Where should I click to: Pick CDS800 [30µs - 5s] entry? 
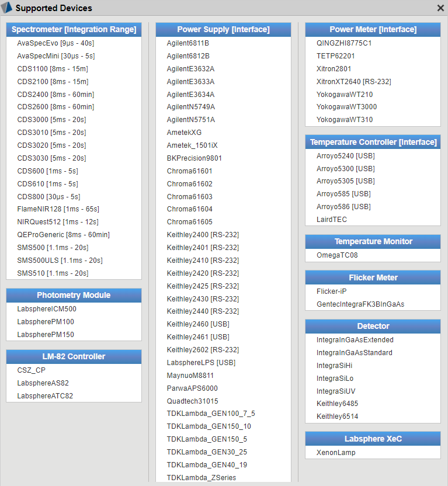point(48,197)
